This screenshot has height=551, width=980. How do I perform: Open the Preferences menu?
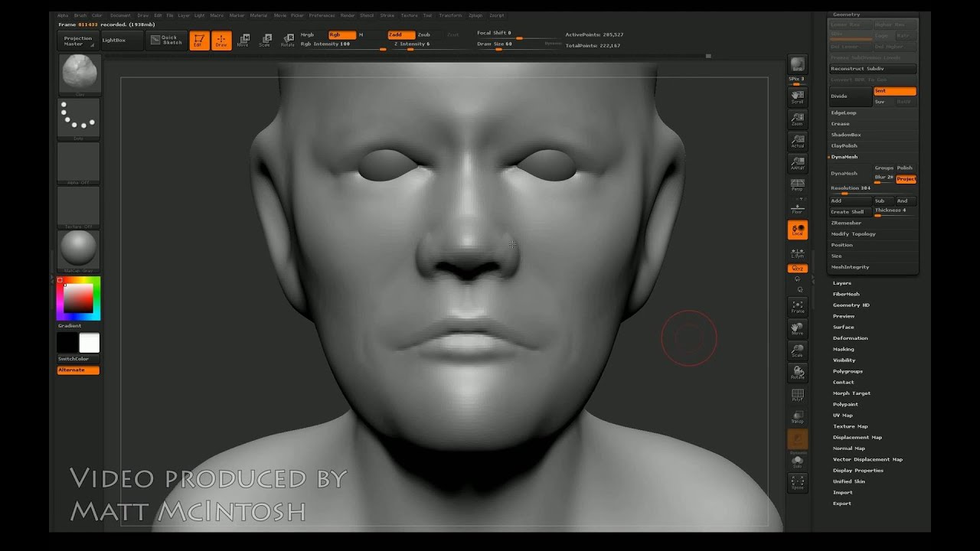coord(322,15)
